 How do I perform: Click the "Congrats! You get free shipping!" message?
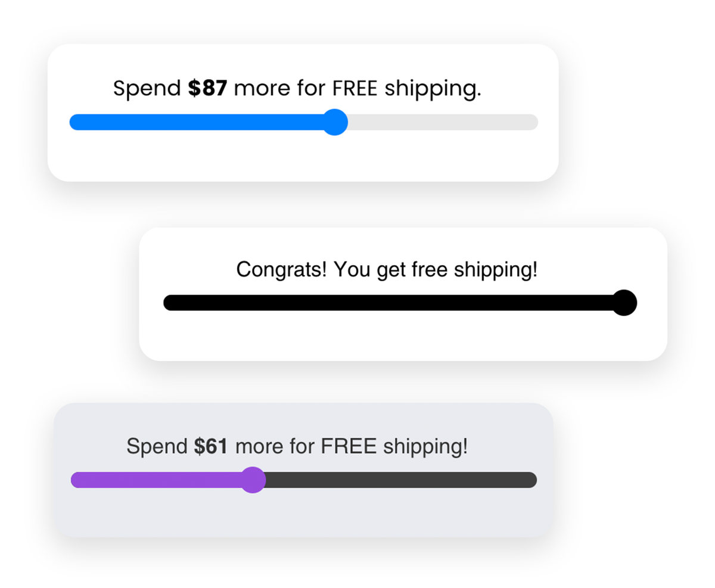pos(387,270)
